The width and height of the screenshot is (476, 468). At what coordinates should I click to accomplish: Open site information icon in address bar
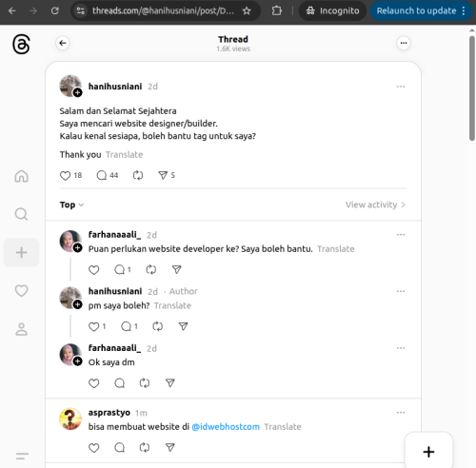pyautogui.click(x=81, y=11)
